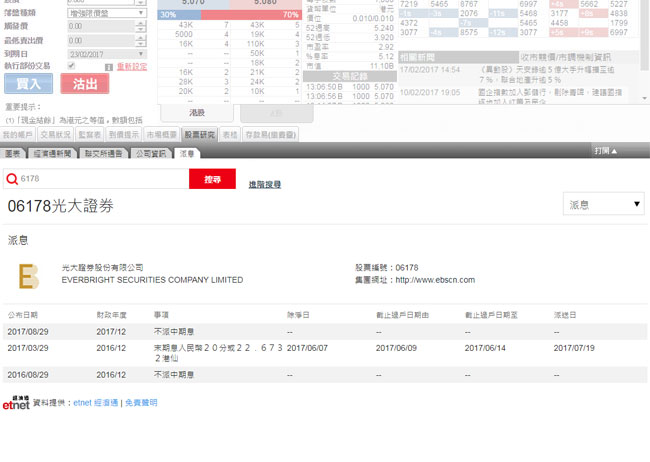The width and height of the screenshot is (650, 462).
Task: Switch to the 市場概要 tab
Action: (x=162, y=134)
